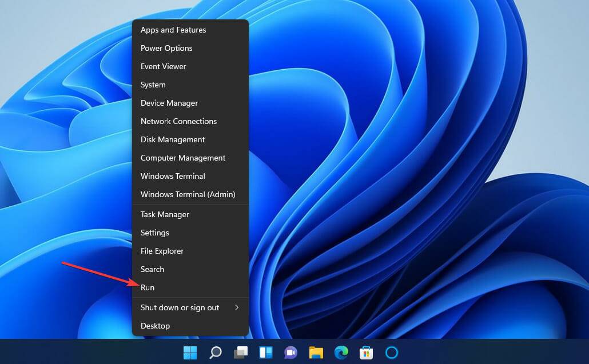This screenshot has width=589, height=364.
Task: Open Event Viewer
Action: (x=163, y=66)
